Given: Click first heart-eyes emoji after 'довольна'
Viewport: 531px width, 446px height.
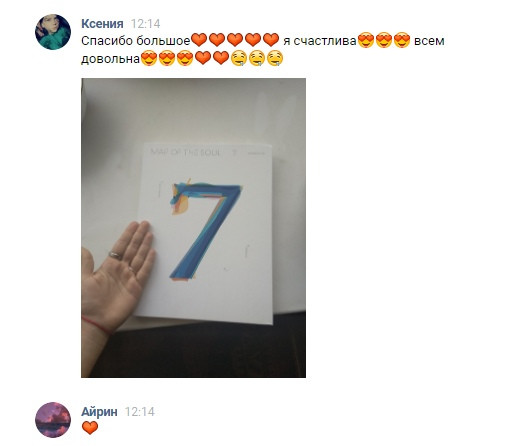Looking at the screenshot, I should point(149,58).
